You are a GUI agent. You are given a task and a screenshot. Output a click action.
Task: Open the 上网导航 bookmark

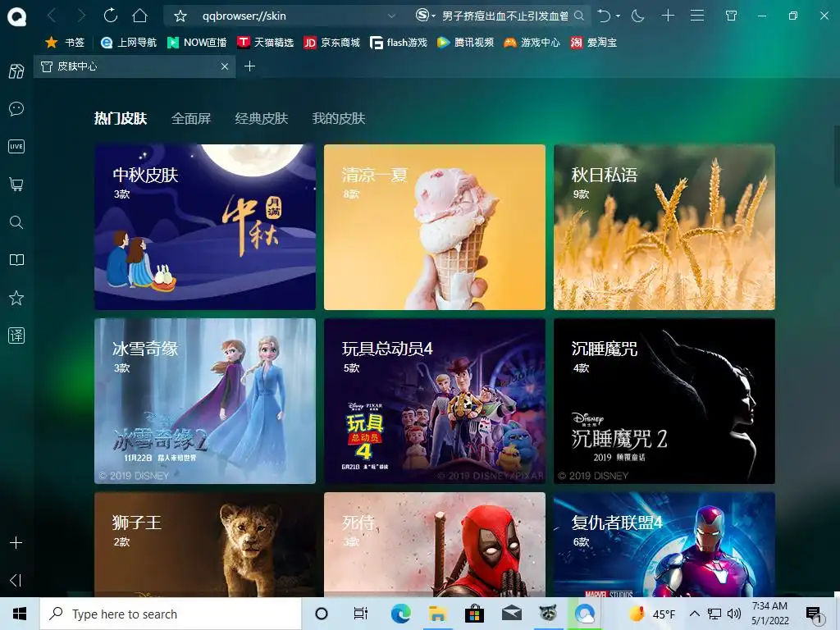pos(129,43)
